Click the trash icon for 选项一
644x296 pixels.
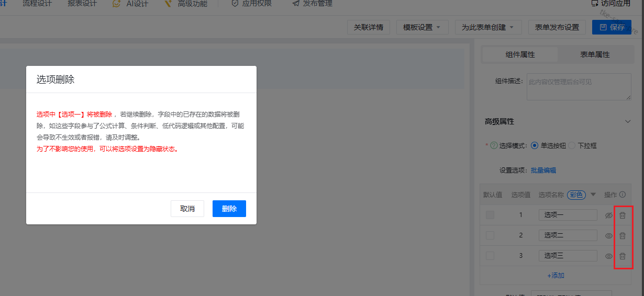(623, 215)
